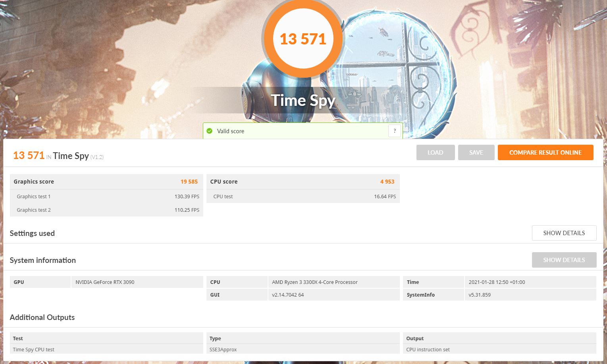
Task: Click the CPU score header label
Action: click(224, 182)
